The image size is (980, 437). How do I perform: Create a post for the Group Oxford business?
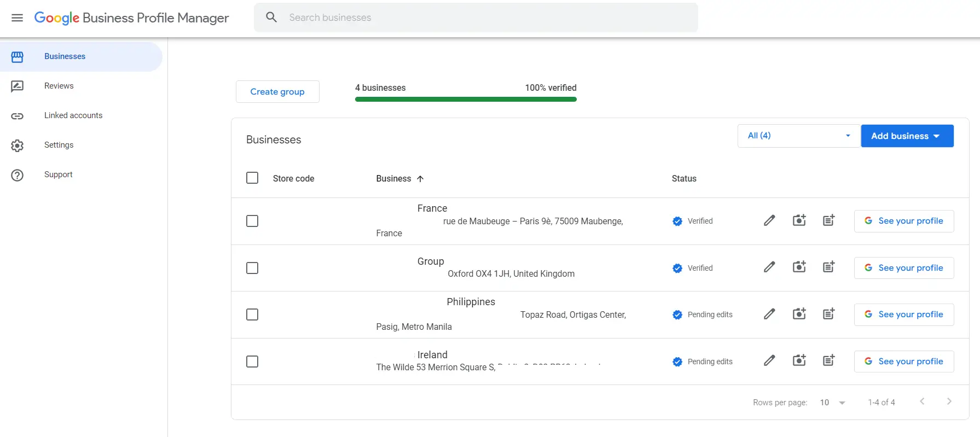829,267
